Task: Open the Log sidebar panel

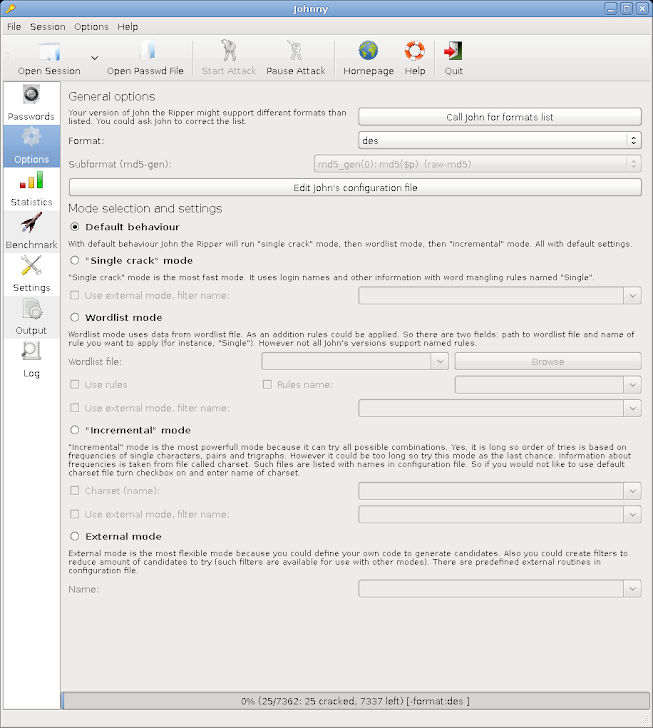Action: 32,360
